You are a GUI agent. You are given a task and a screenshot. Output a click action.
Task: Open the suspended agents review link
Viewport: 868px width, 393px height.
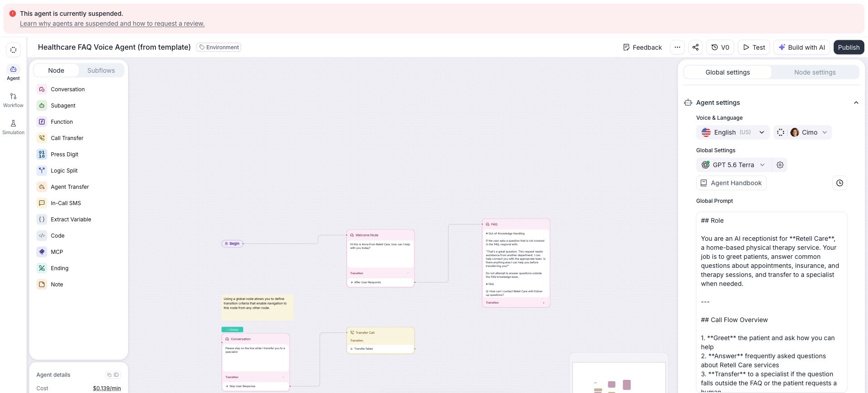click(x=112, y=23)
